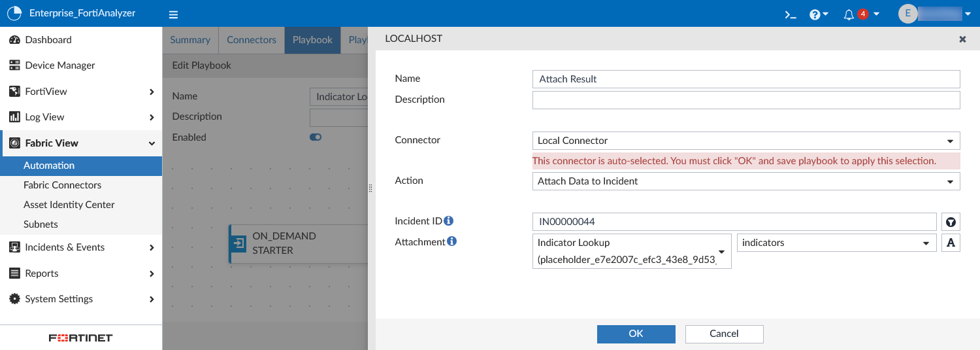Switch to the Connectors tab
980x350 pixels.
point(252,40)
